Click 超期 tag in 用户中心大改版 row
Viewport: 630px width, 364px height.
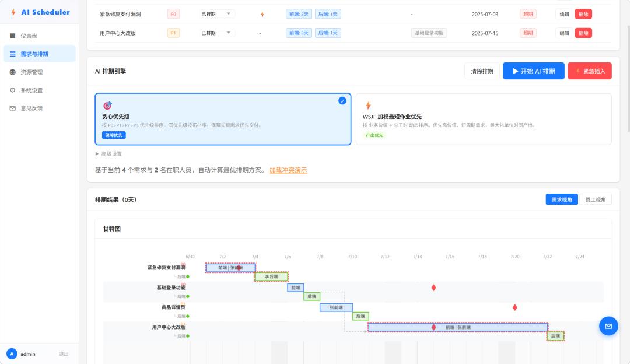tap(528, 33)
